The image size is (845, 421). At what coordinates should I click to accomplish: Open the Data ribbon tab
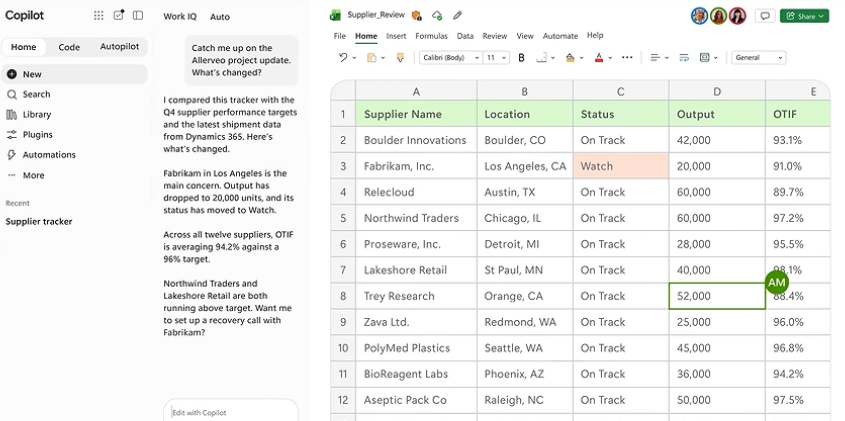click(x=465, y=36)
